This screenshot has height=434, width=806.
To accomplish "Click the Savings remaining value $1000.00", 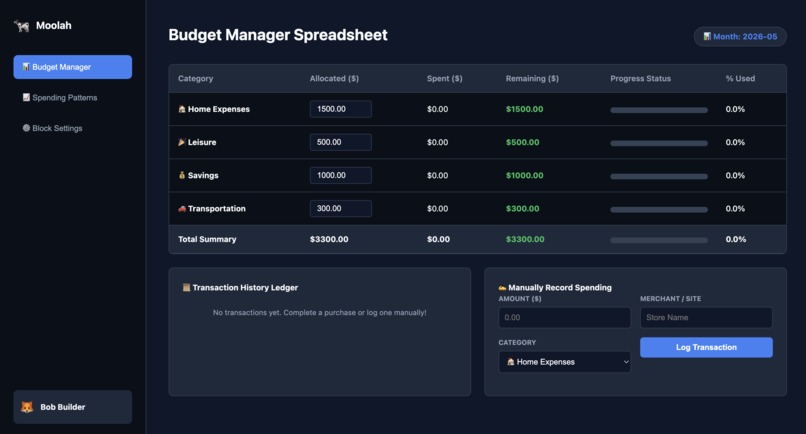I will tap(524, 175).
